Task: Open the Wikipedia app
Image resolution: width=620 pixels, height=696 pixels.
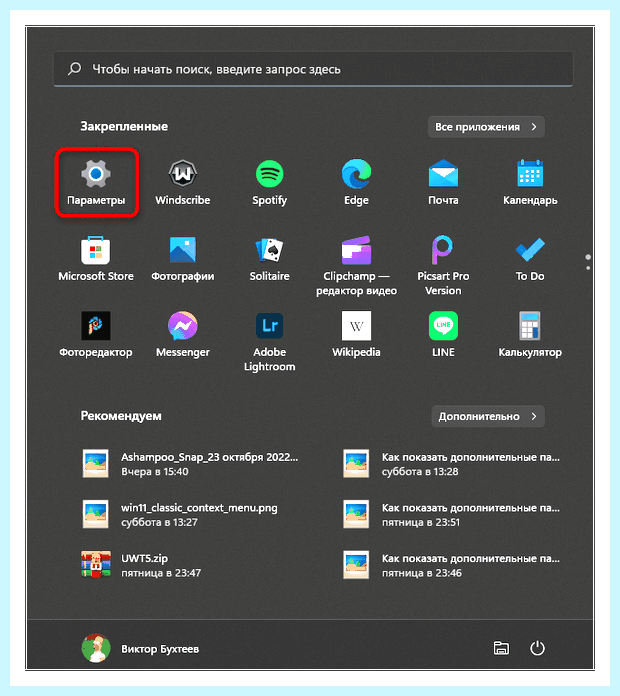Action: (x=356, y=335)
